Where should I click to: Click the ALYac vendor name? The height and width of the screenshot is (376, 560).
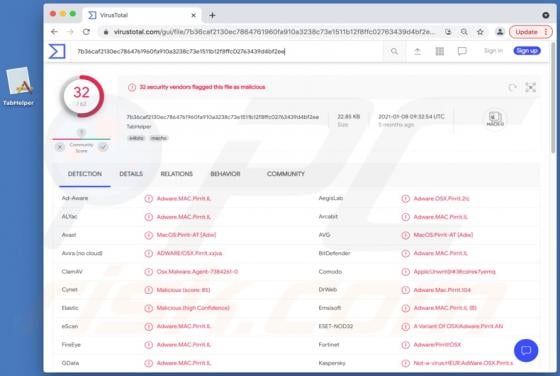click(69, 216)
